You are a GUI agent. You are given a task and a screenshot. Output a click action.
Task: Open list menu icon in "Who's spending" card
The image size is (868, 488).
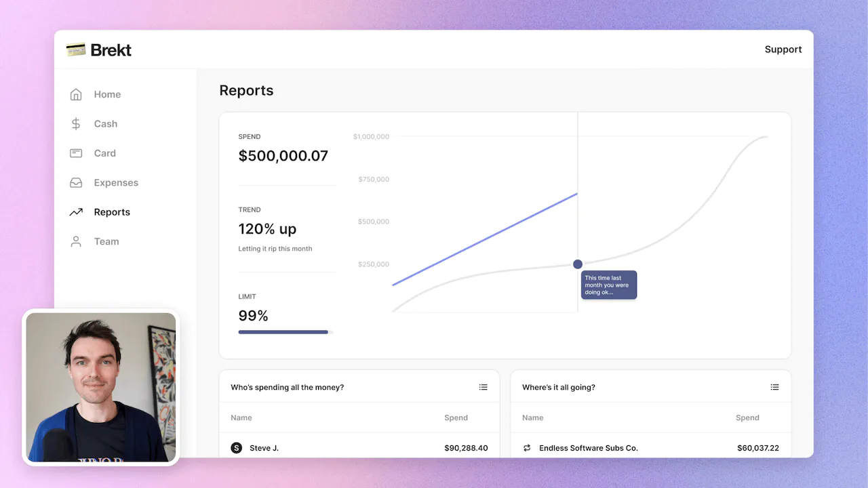483,387
